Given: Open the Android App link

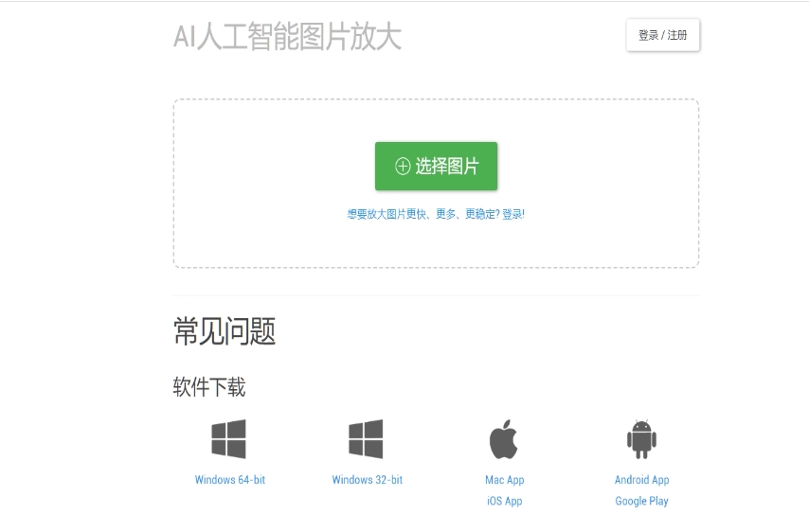Looking at the screenshot, I should point(642,480).
